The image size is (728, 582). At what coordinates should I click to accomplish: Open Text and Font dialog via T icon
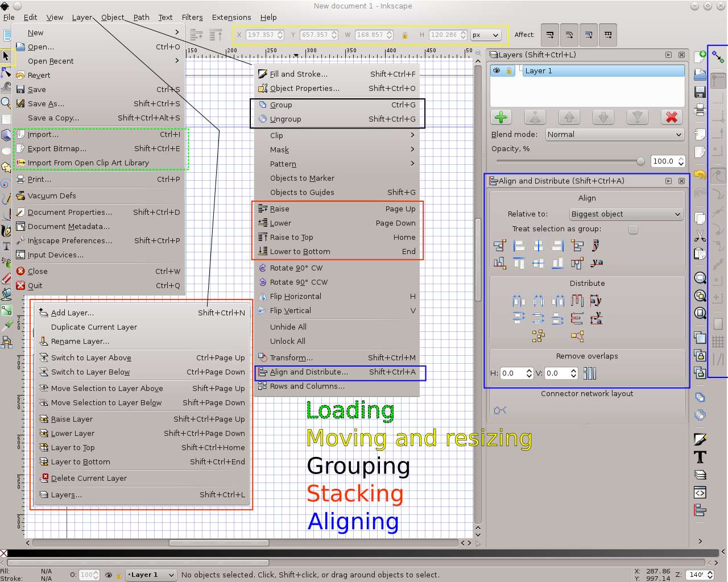point(700,457)
